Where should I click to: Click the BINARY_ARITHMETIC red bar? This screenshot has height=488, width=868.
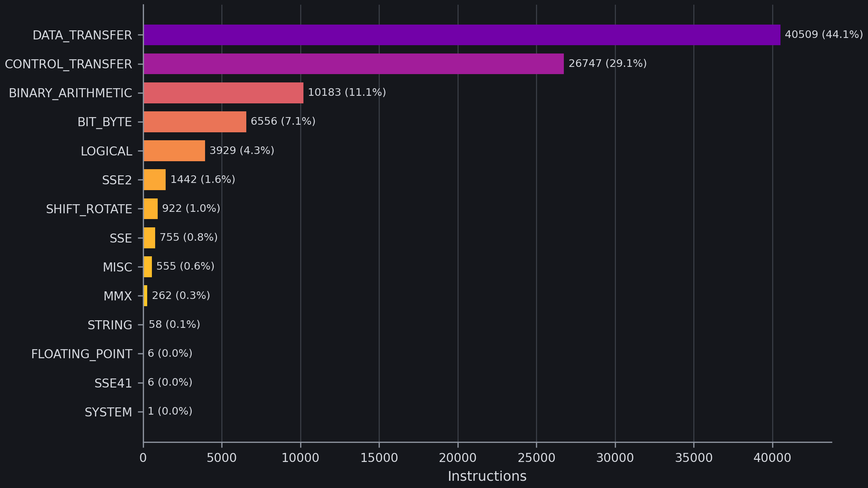click(224, 93)
